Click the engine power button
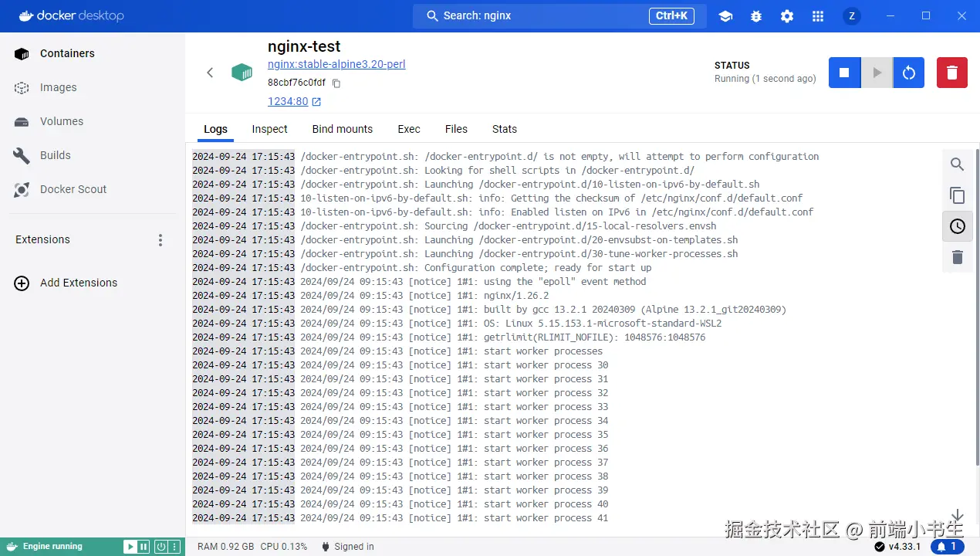Viewport: 980px width, 556px height. (x=161, y=547)
